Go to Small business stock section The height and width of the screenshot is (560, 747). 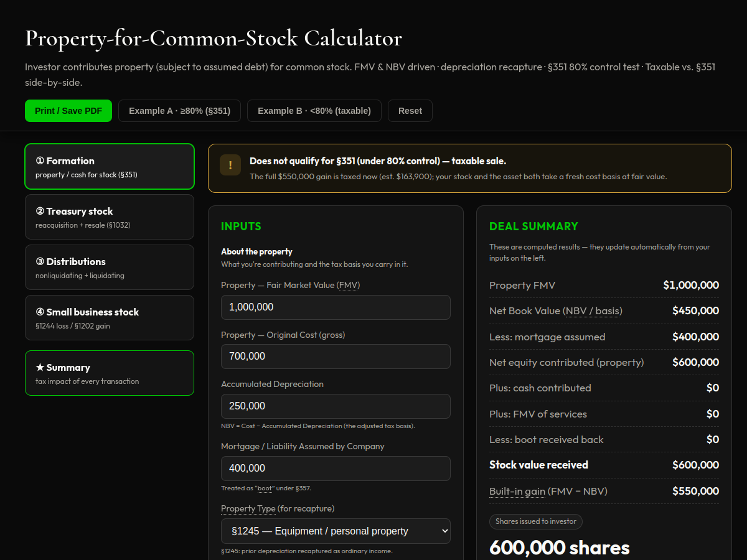coord(110,318)
